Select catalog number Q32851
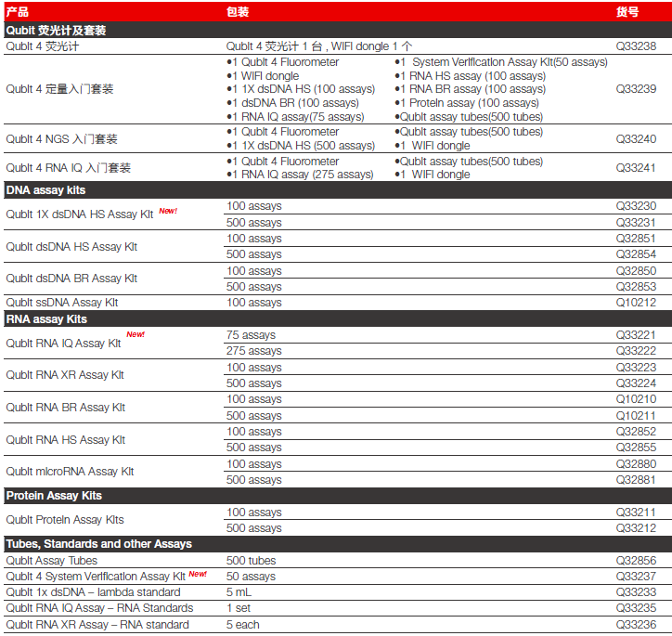This screenshot has width=672, height=636. (636, 239)
